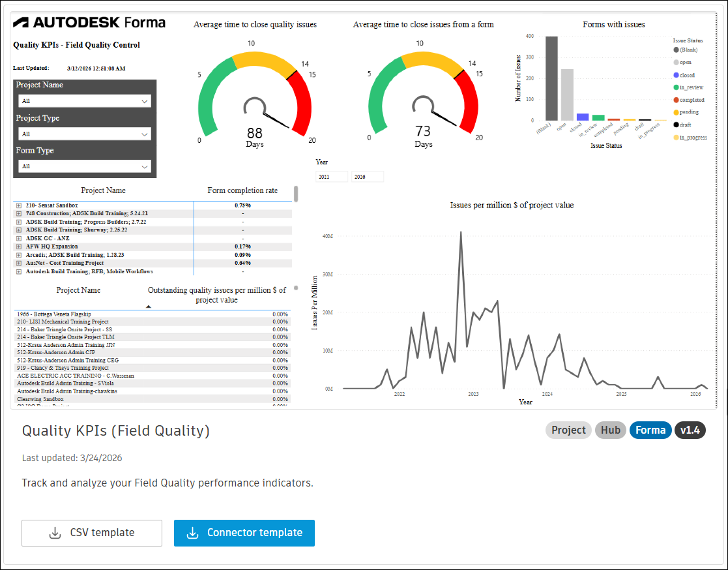Image resolution: width=728 pixels, height=570 pixels.
Task: Click the completed legend color dot
Action: [676, 100]
